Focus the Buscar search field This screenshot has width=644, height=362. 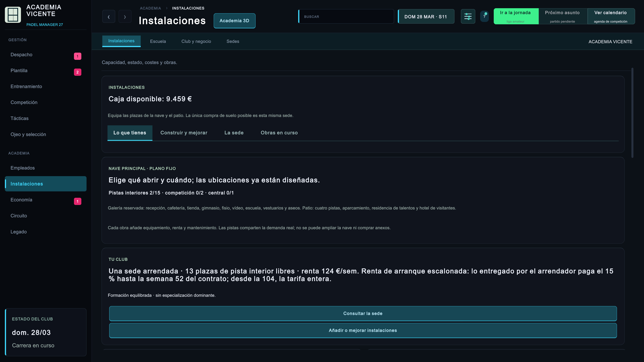[x=346, y=16]
